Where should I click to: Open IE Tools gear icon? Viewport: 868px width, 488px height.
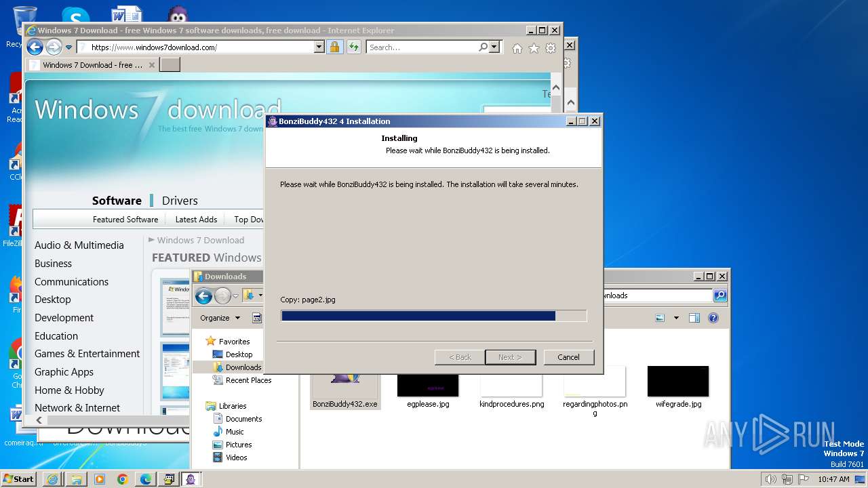pos(551,48)
